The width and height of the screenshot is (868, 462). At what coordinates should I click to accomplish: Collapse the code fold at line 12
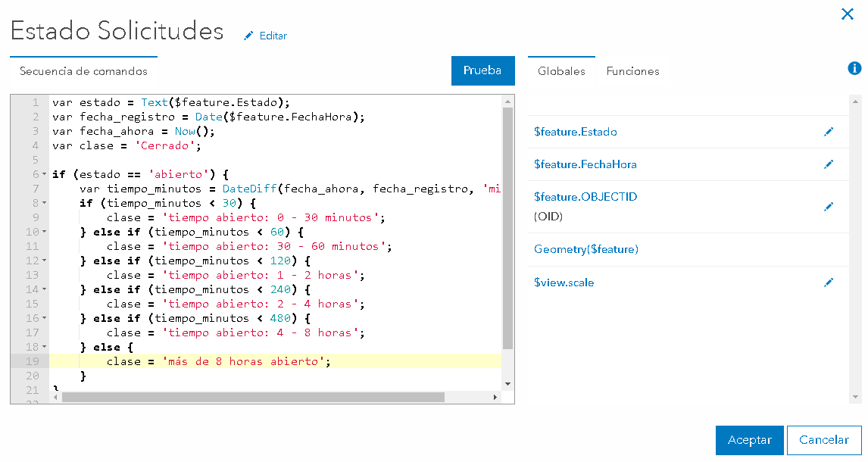44,261
